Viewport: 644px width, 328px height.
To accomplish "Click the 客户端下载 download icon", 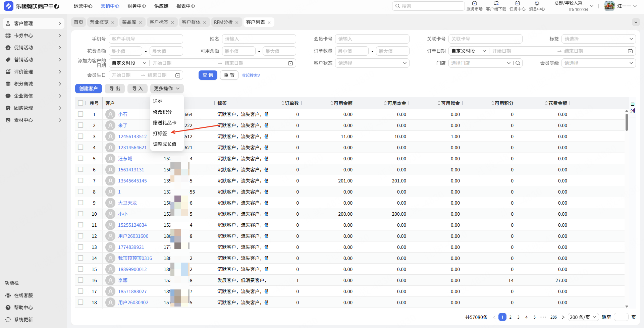I will [496, 4].
